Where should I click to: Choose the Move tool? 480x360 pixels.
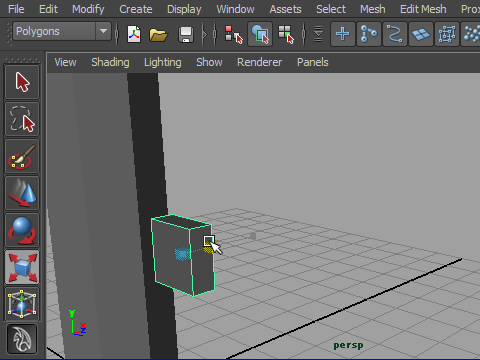click(22, 193)
